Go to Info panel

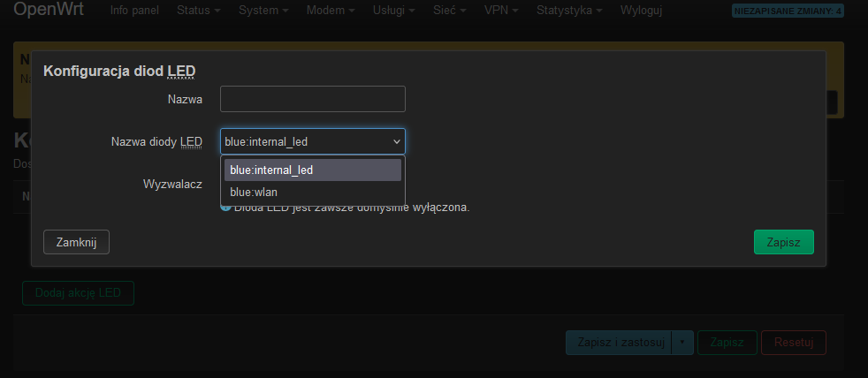pos(134,11)
